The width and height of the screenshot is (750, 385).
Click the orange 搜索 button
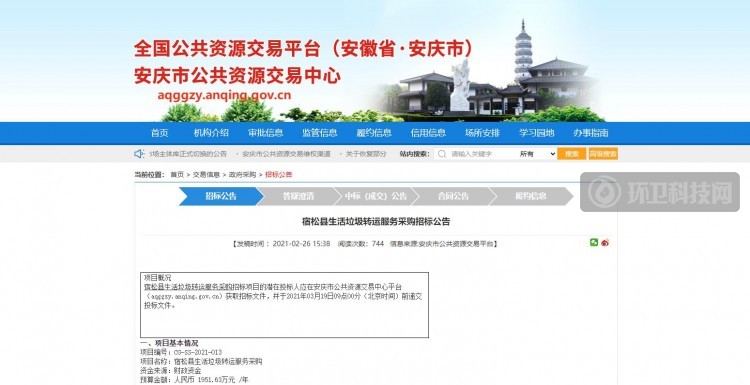tap(572, 154)
